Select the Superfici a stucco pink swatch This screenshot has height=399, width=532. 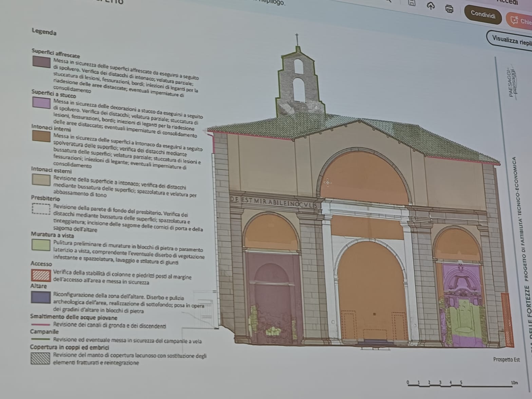[41, 102]
